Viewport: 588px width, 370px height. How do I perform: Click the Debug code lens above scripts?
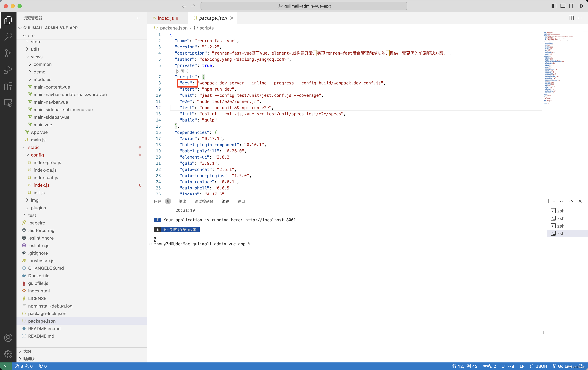tap(182, 71)
